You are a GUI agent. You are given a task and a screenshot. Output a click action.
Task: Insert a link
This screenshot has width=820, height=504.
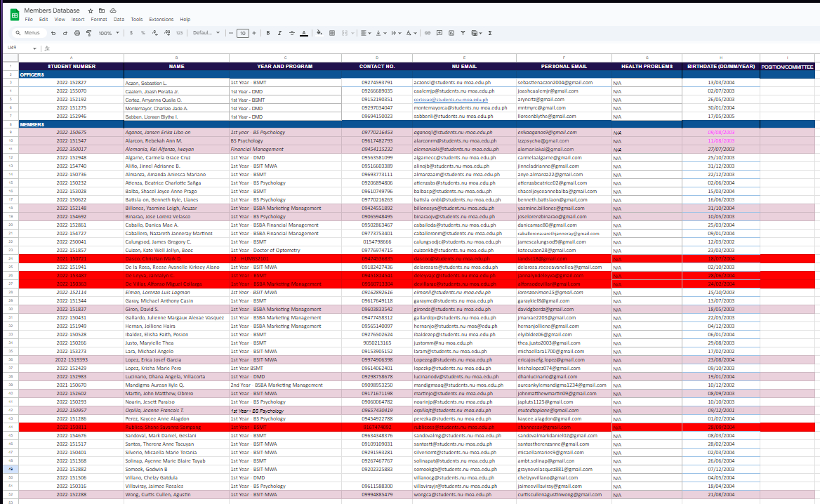coord(428,33)
